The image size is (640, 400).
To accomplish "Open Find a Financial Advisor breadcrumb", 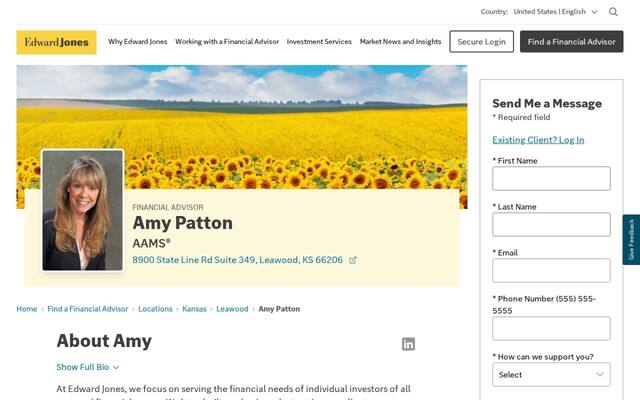I will [x=88, y=309].
